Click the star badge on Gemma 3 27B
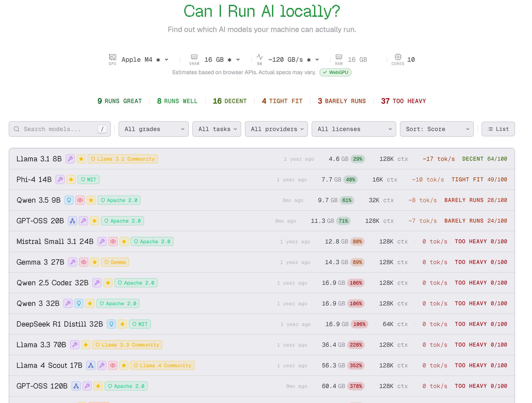Viewport: 532px width, 403px height. tap(95, 262)
